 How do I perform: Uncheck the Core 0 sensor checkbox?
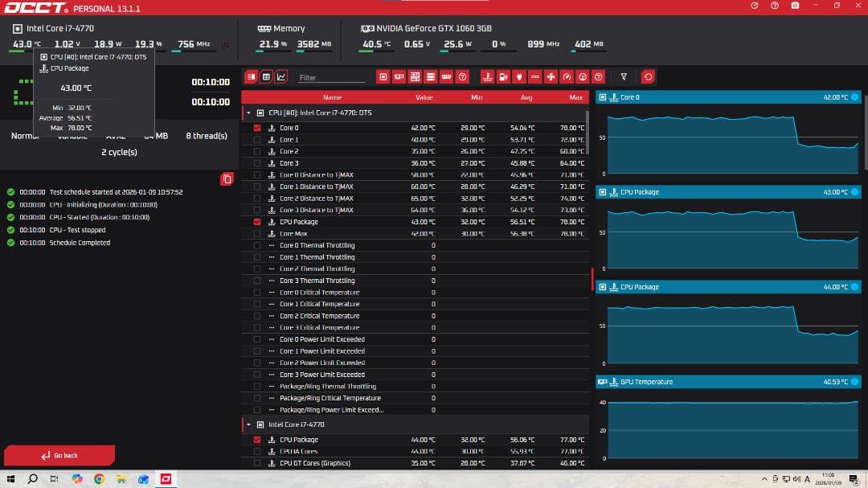click(257, 128)
